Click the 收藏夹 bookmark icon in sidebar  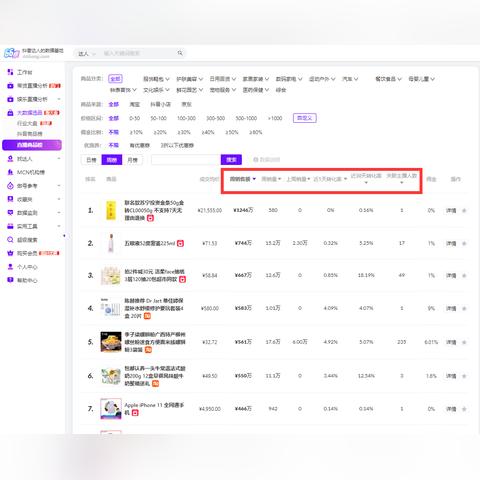10,199
